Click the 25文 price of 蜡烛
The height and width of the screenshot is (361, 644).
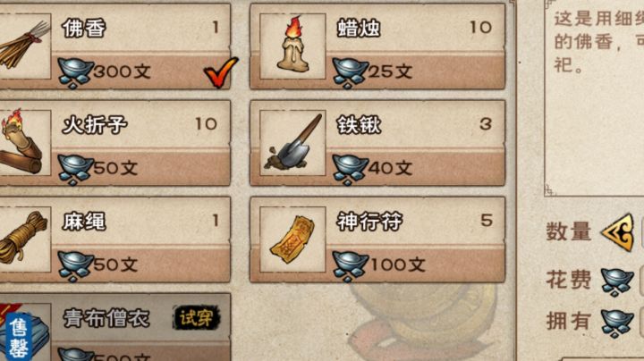click(x=390, y=71)
